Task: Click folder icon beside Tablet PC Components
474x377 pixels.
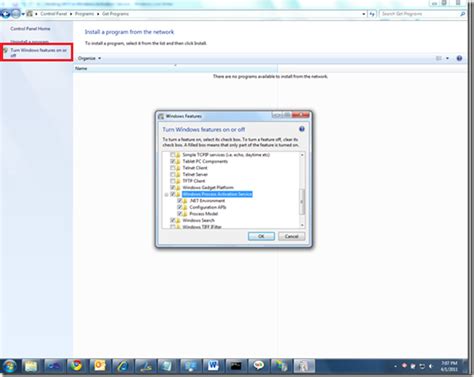Action: coord(178,161)
